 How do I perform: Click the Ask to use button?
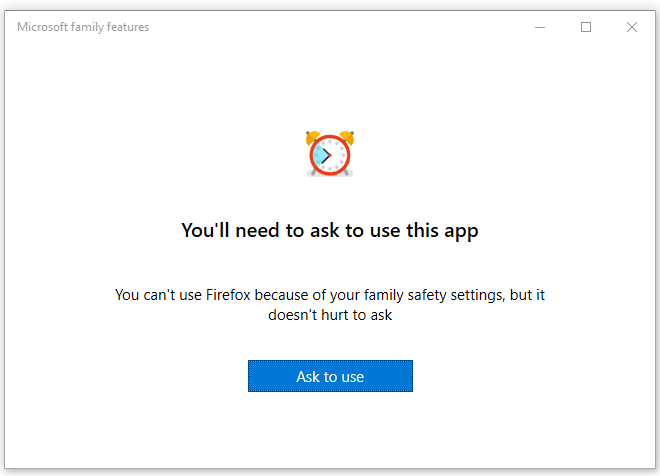coord(330,376)
